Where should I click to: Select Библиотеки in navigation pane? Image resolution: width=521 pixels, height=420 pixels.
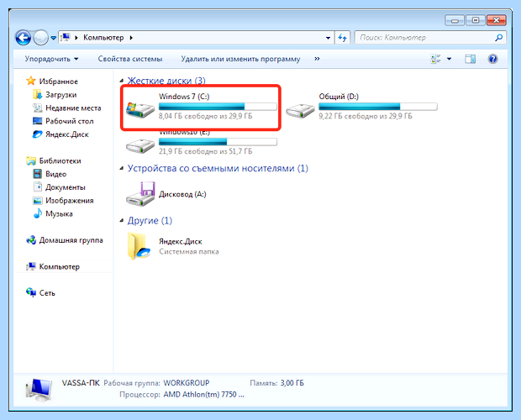click(x=61, y=160)
